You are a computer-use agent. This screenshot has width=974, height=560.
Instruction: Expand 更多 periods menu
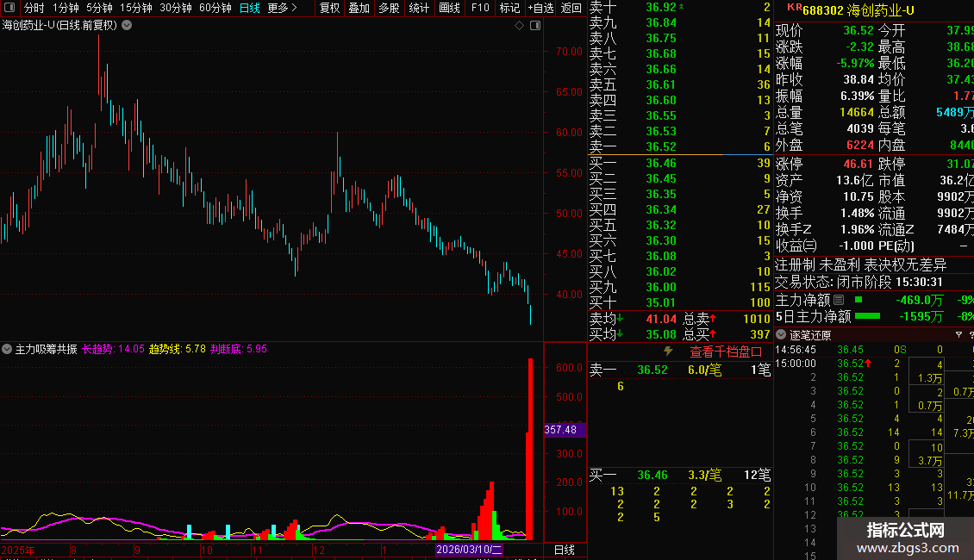pyautogui.click(x=282, y=8)
